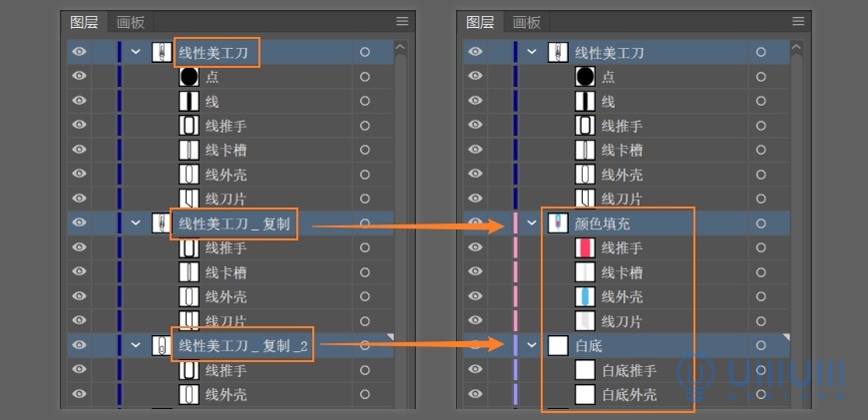Viewport: 868px width, 420px height.
Task: Select the 线性美工刀_复制_2 layer name
Action: point(243,346)
